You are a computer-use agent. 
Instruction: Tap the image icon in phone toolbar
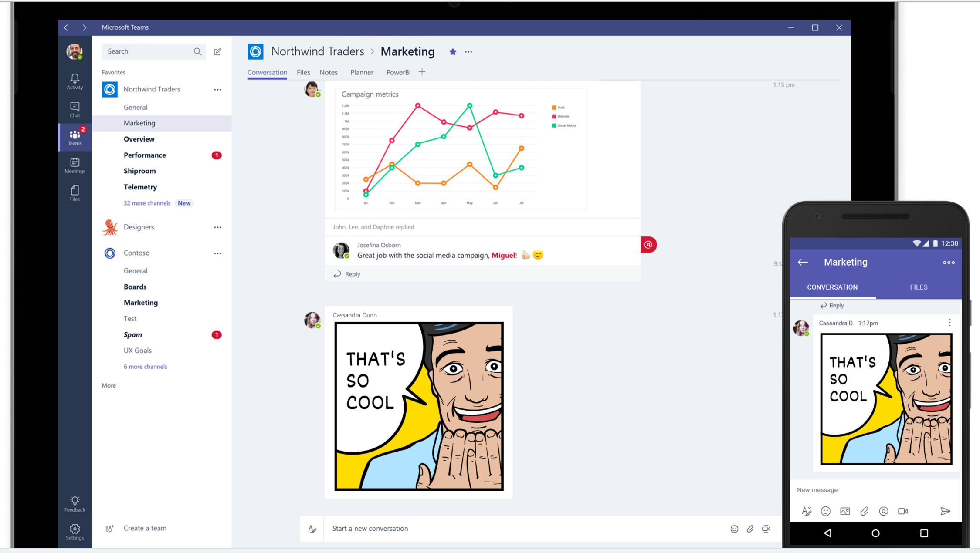coord(845,511)
